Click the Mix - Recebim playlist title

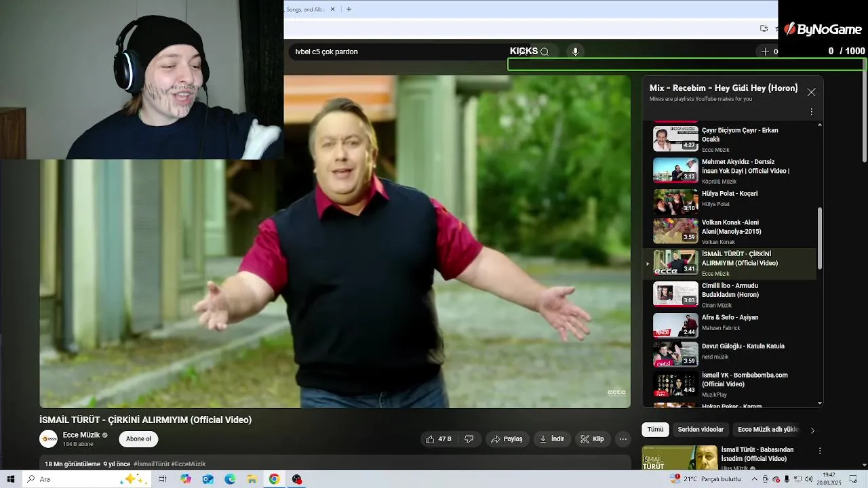pos(724,88)
